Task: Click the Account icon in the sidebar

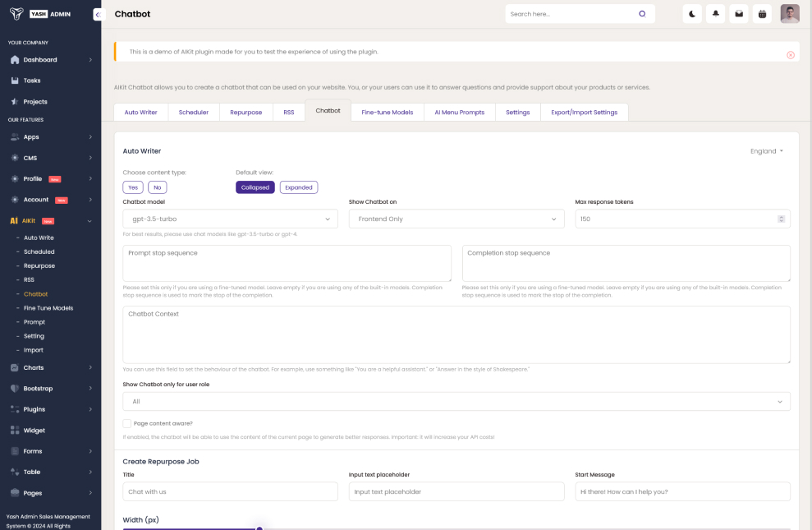Action: [15, 200]
